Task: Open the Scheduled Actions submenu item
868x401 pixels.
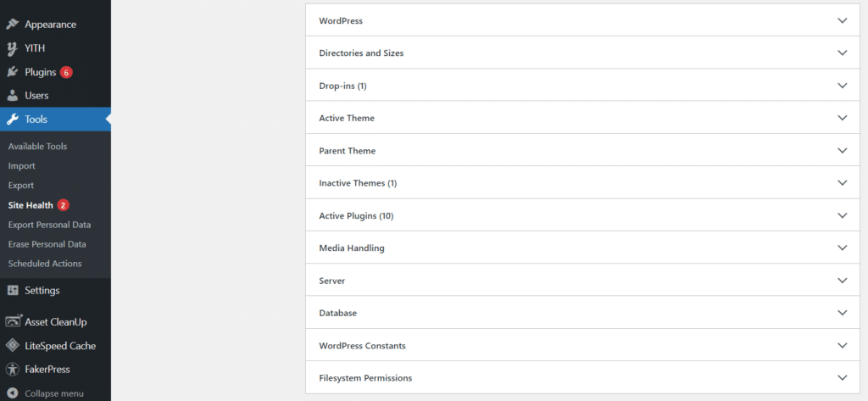Action: [x=45, y=264]
